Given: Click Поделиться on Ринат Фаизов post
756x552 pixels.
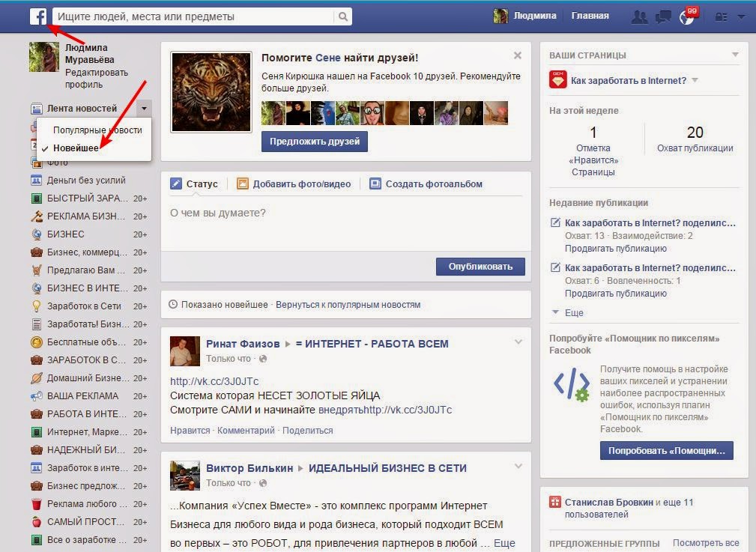Looking at the screenshot, I should point(308,431).
